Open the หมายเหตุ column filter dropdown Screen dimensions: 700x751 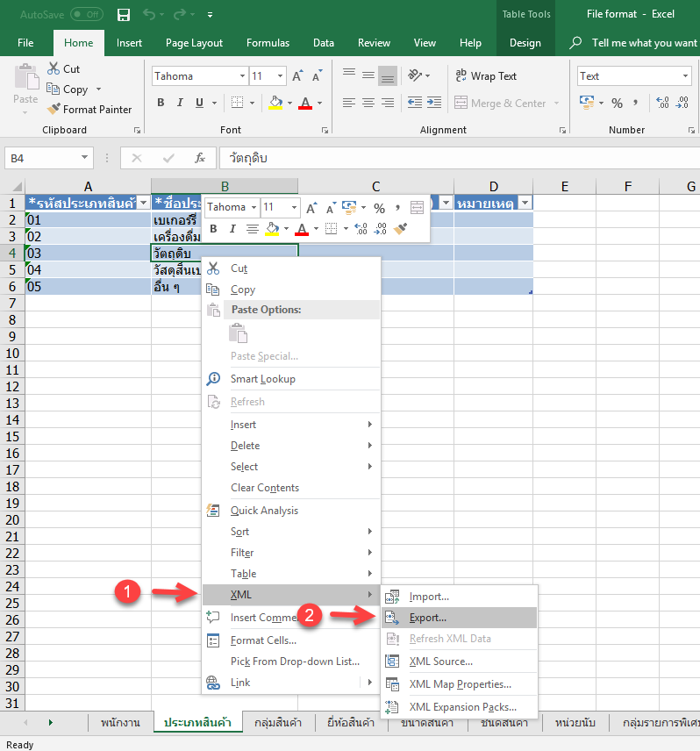click(525, 203)
